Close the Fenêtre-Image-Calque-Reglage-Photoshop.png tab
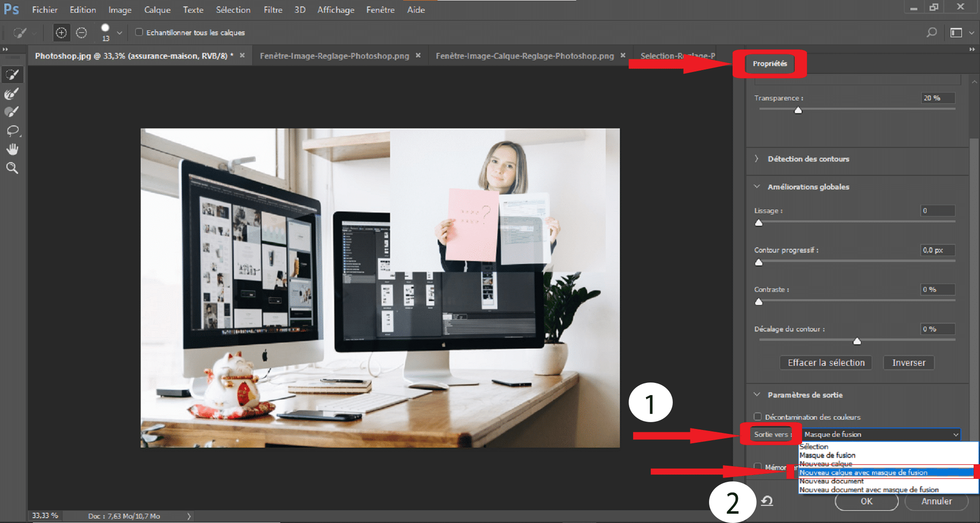 [x=623, y=55]
